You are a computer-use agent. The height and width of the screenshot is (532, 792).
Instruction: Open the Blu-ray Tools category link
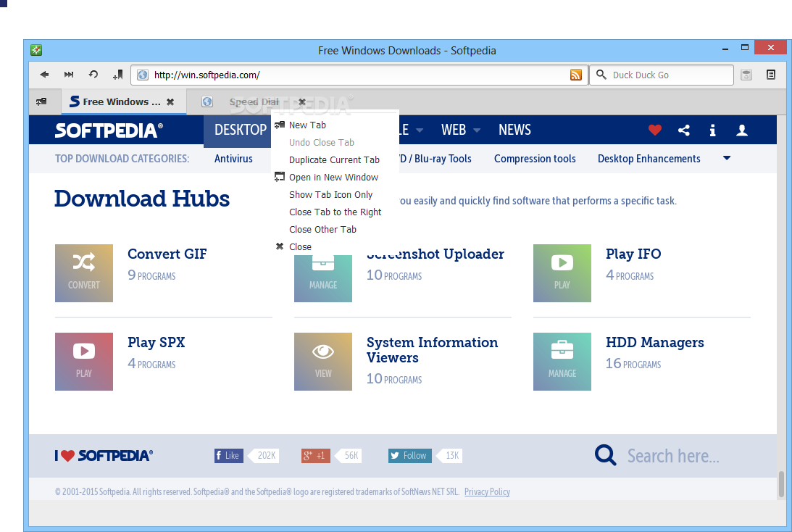click(x=435, y=159)
